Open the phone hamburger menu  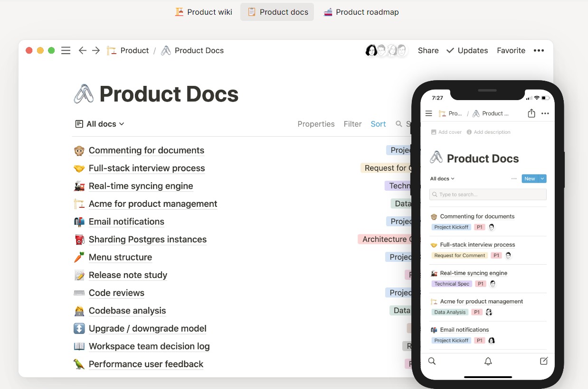[429, 113]
